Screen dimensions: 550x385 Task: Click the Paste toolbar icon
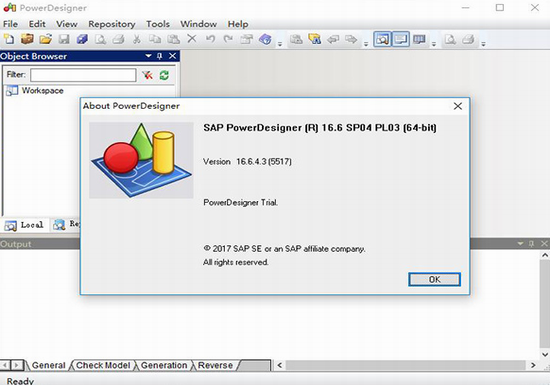tap(173, 39)
